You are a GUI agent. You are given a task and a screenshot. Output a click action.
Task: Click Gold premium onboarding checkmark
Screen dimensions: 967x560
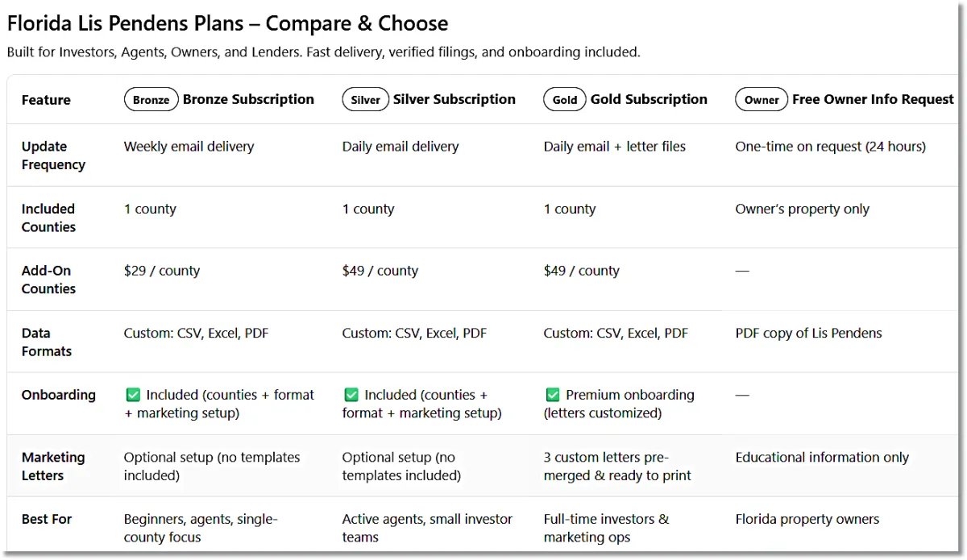[553, 395]
